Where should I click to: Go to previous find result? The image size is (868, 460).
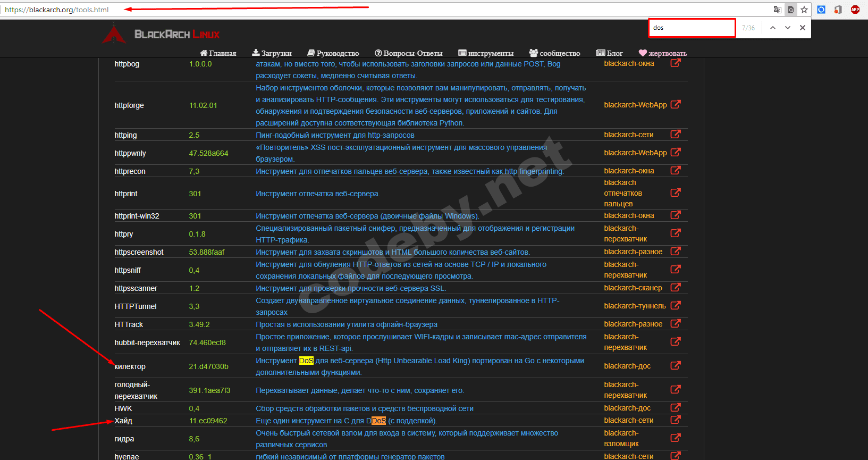click(x=772, y=28)
